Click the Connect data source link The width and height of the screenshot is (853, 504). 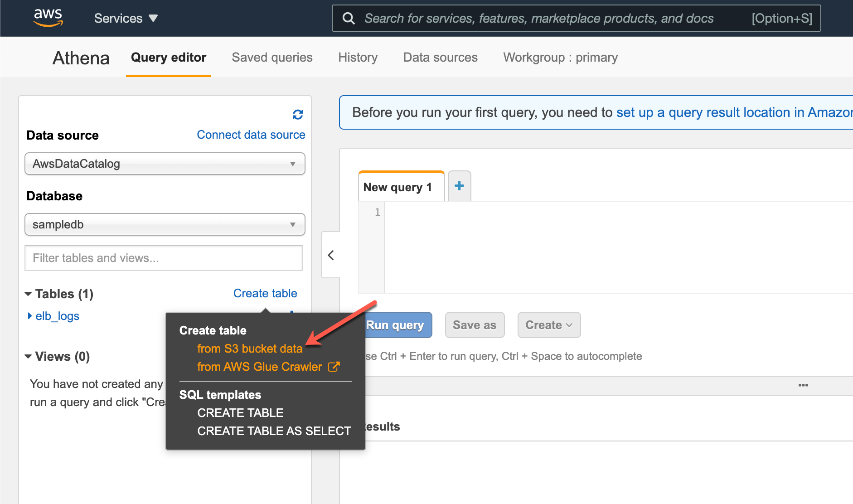[x=251, y=135]
